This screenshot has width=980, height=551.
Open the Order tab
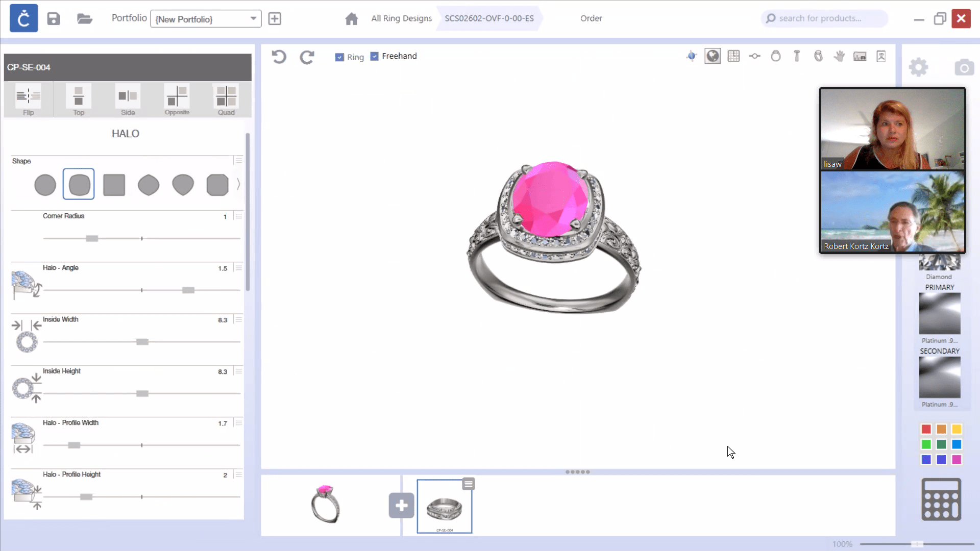tap(591, 18)
